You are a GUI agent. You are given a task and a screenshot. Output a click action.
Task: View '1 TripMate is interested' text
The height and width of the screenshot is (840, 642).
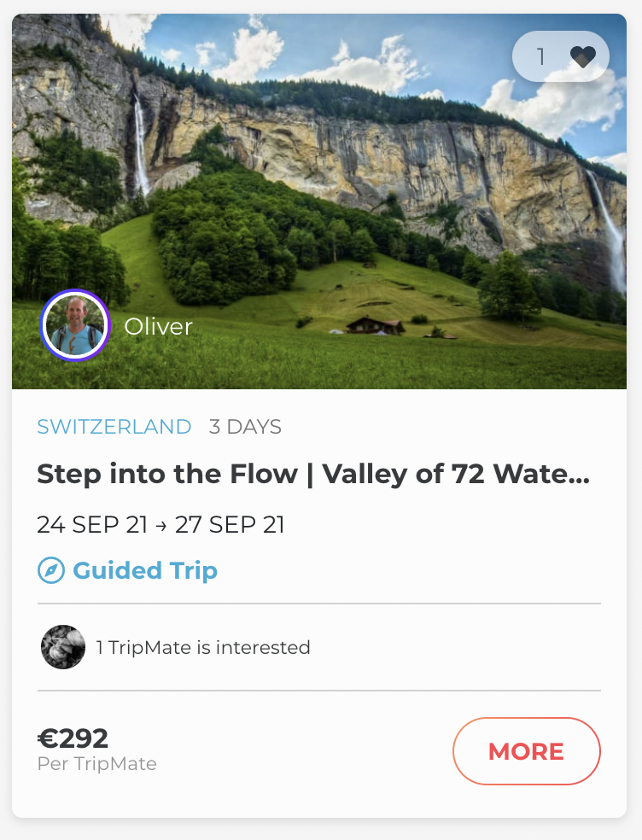(x=203, y=647)
